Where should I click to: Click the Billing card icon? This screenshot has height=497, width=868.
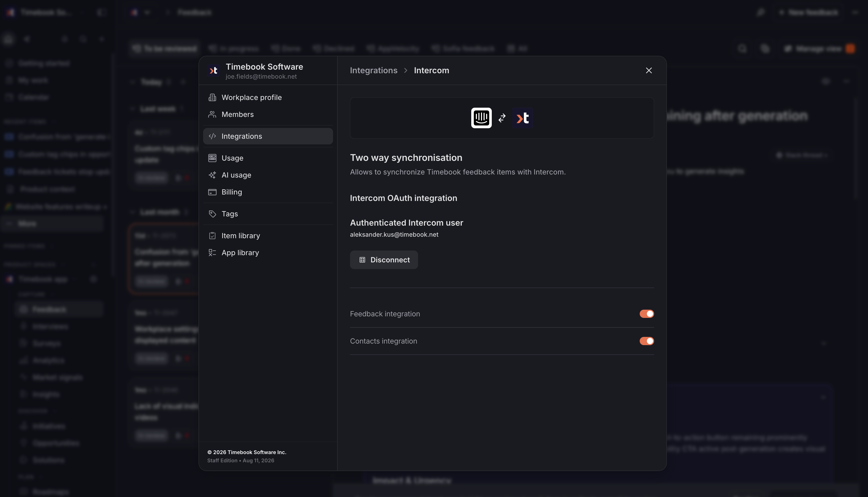click(x=212, y=192)
